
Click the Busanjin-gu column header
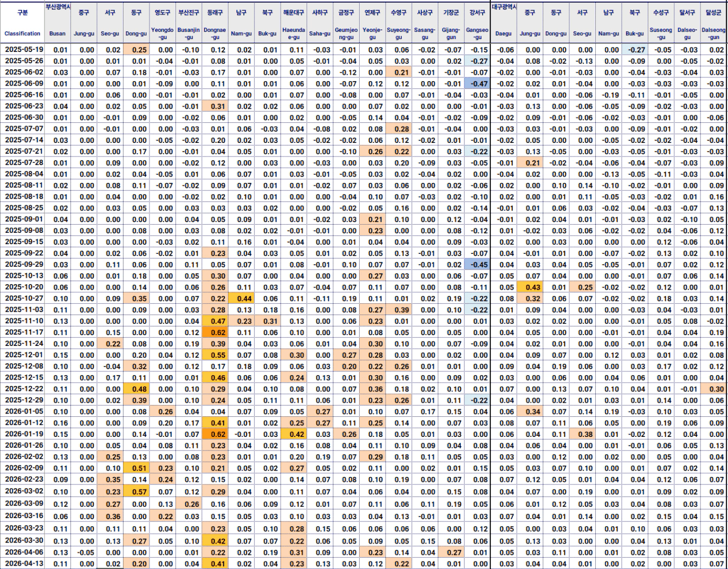(188, 34)
